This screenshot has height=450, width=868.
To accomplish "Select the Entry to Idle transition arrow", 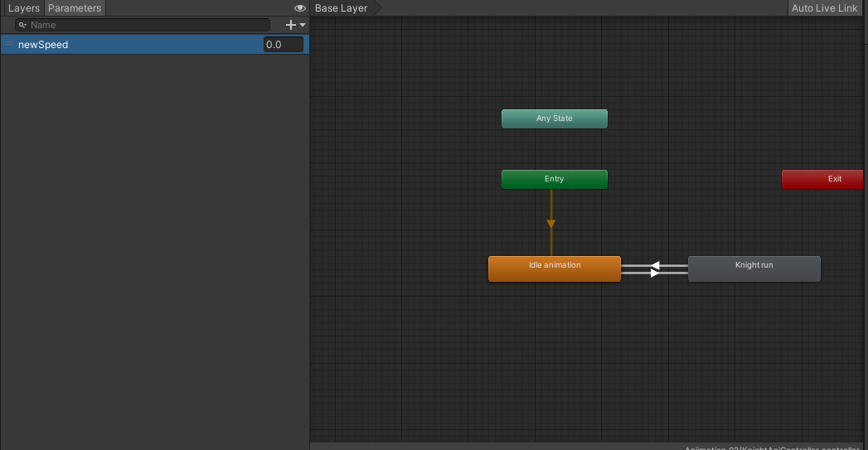I will coord(550,224).
